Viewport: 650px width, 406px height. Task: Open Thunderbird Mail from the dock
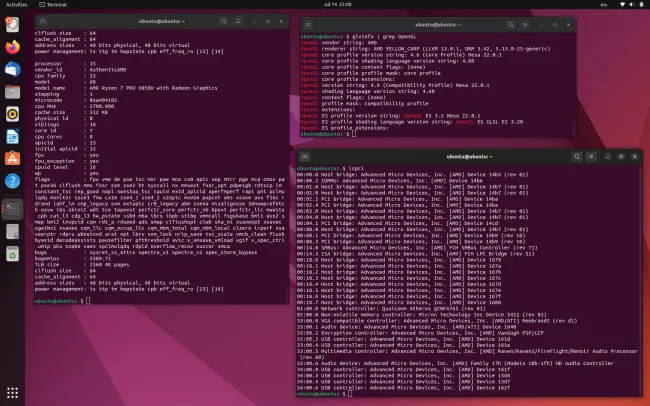tap(12, 69)
